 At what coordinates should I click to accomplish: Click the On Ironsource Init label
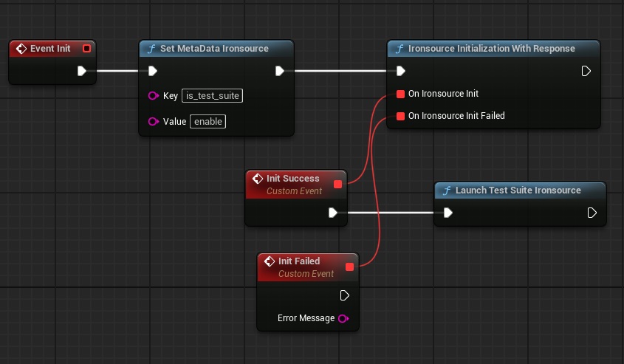pos(443,94)
